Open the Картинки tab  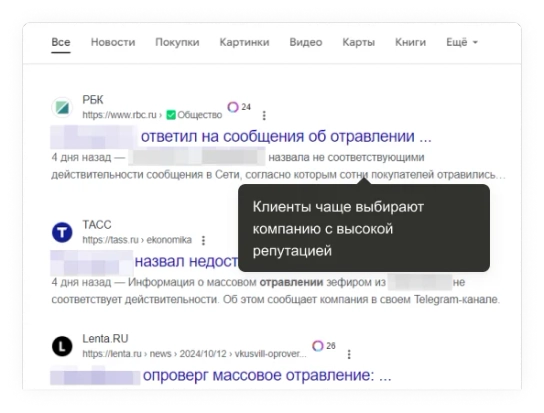click(244, 42)
